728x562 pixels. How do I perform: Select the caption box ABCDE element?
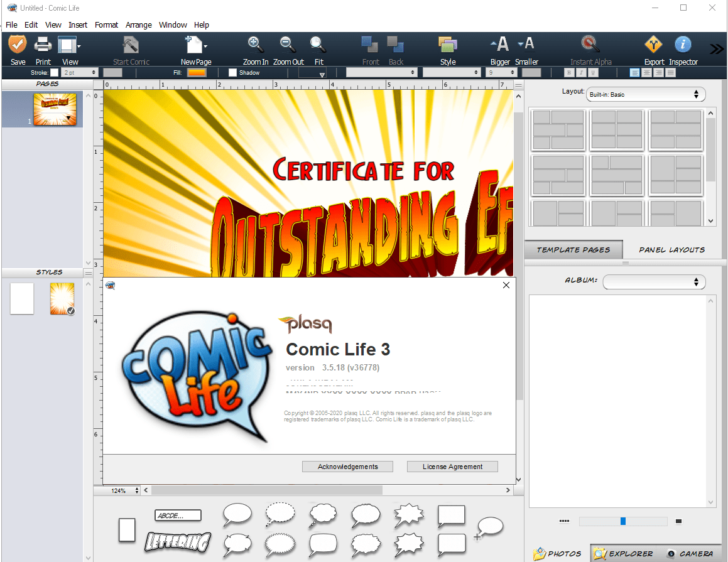(178, 515)
